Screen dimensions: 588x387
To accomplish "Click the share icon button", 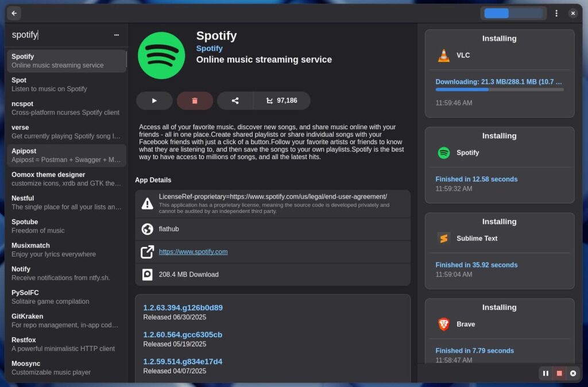I will pyautogui.click(x=235, y=100).
